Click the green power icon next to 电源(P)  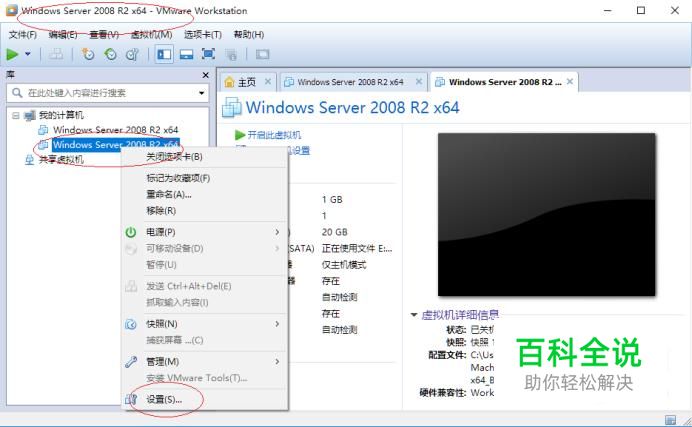click(x=131, y=232)
